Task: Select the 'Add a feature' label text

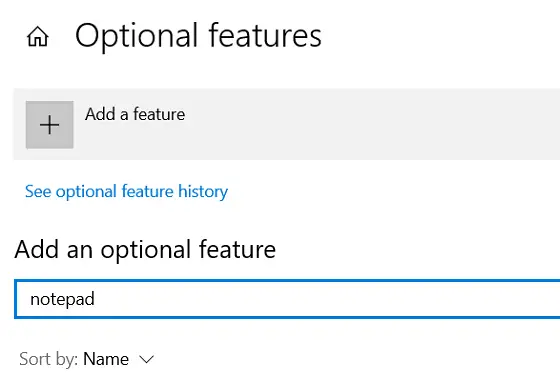Action: [x=135, y=114]
